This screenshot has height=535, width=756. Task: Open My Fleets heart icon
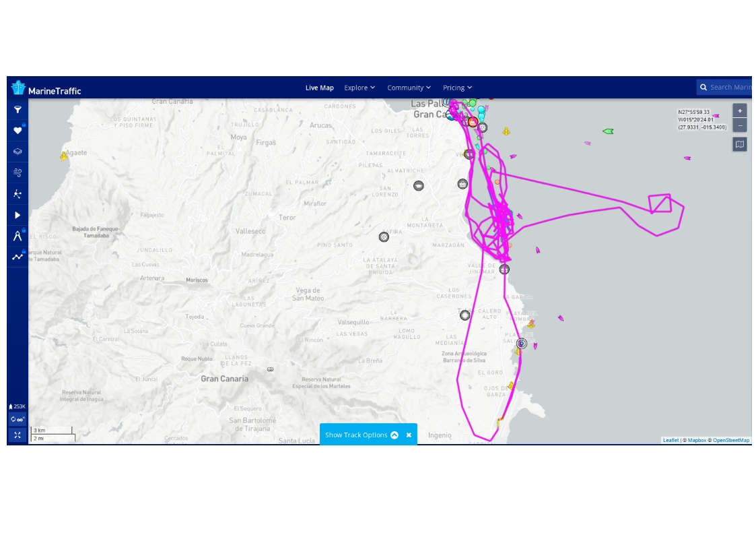coord(18,130)
